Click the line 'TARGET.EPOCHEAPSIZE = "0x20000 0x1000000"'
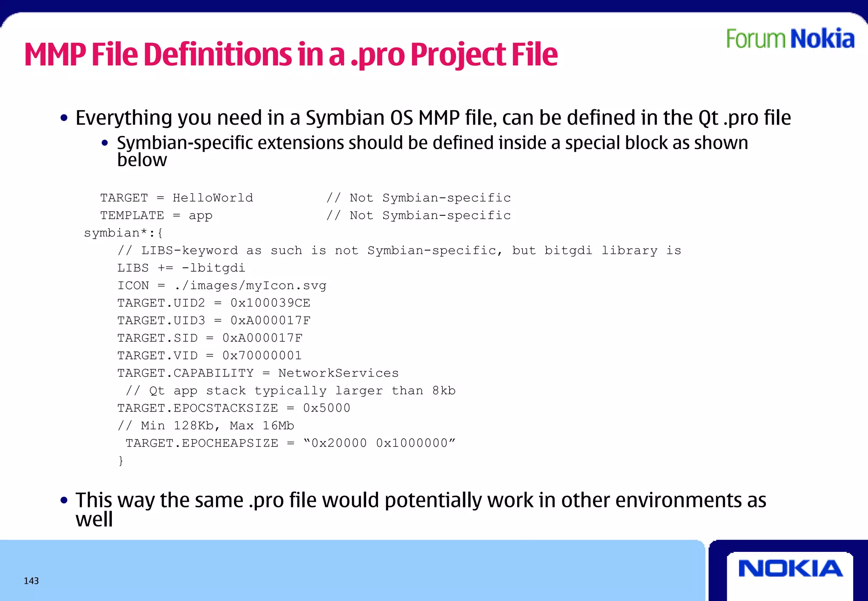The height and width of the screenshot is (601, 868). point(291,443)
